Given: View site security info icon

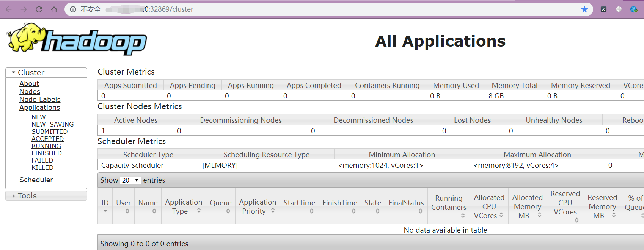Looking at the screenshot, I should tap(73, 9).
